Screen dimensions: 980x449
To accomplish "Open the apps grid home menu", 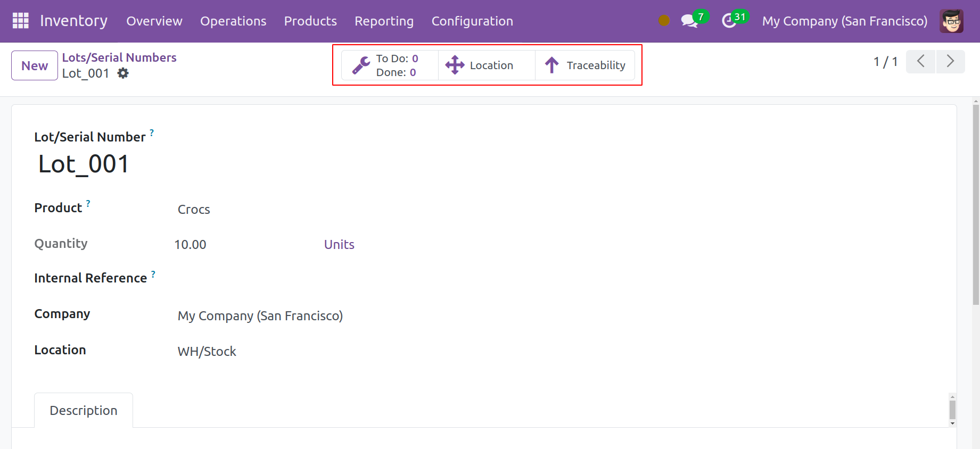I will [x=20, y=21].
